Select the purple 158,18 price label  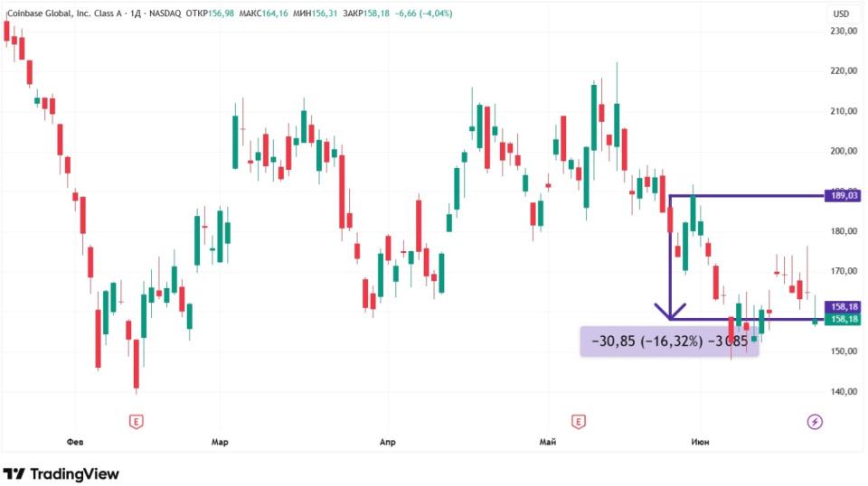pyautogui.click(x=843, y=306)
